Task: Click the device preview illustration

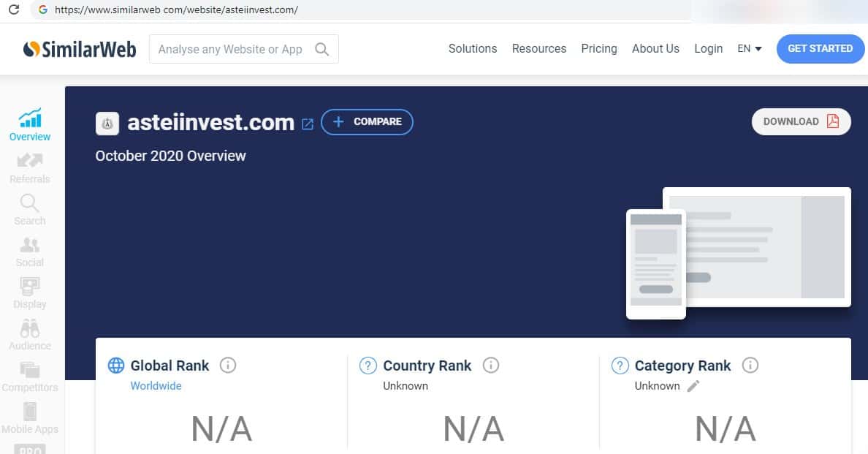Action: 739,253
